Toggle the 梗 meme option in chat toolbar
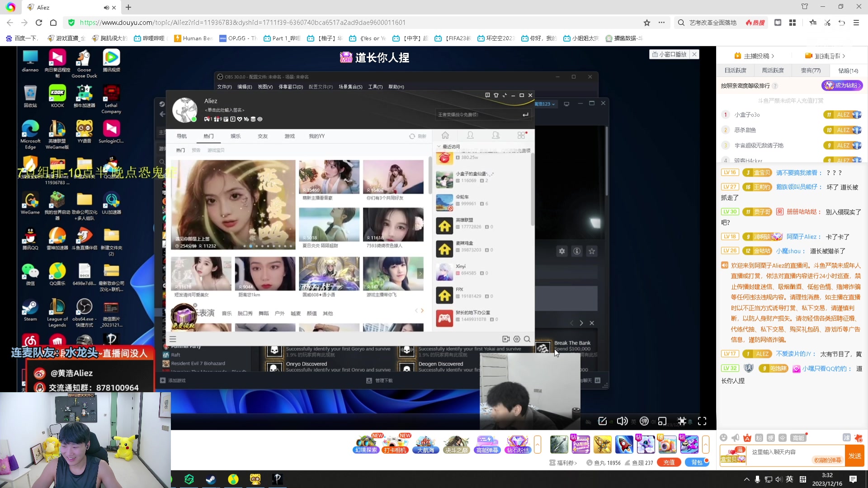868x488 pixels. (771, 437)
